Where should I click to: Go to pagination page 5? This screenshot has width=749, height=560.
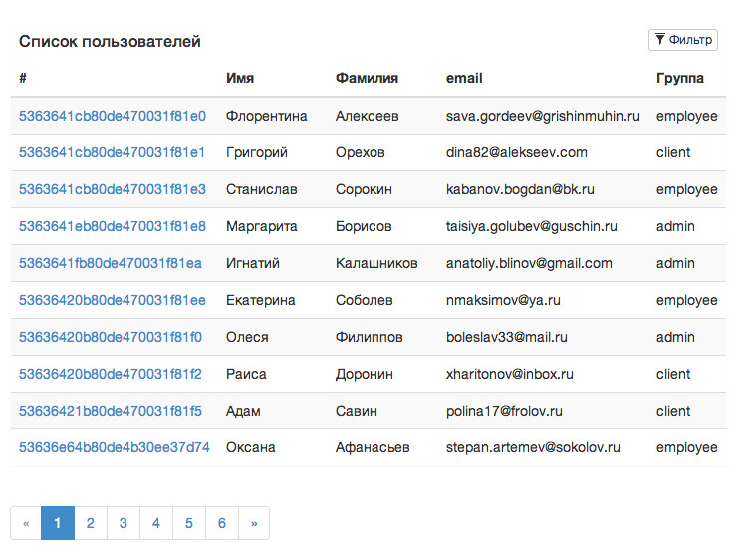[x=189, y=523]
